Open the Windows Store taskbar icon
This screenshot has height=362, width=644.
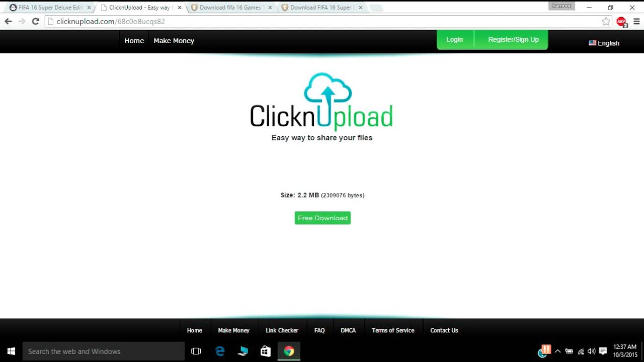pos(266,351)
